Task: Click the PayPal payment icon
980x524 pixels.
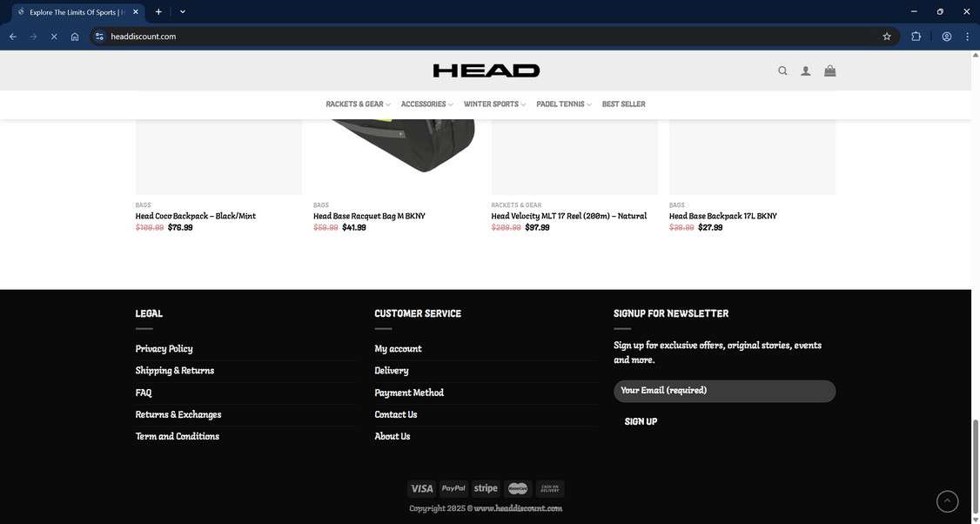Action: [x=453, y=488]
